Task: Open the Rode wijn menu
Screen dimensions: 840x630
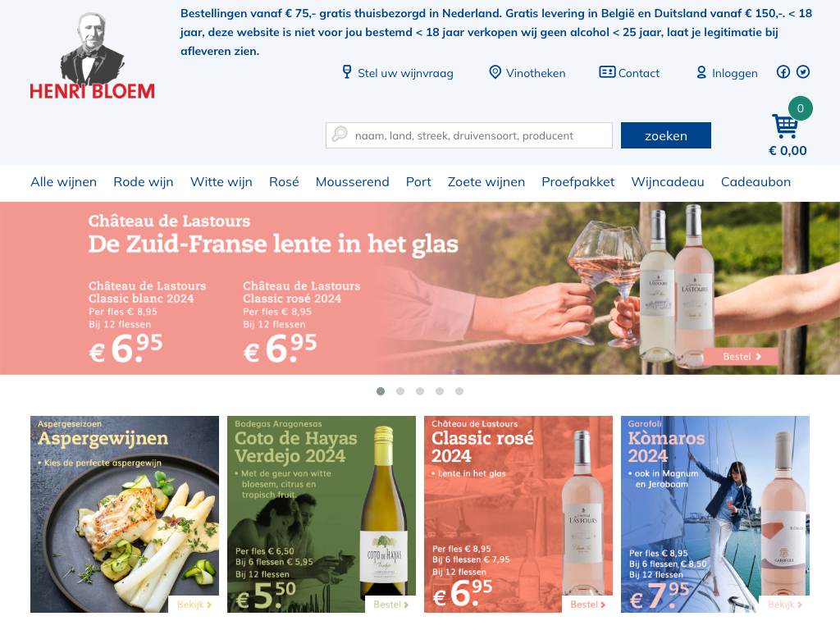Action: pyautogui.click(x=144, y=182)
